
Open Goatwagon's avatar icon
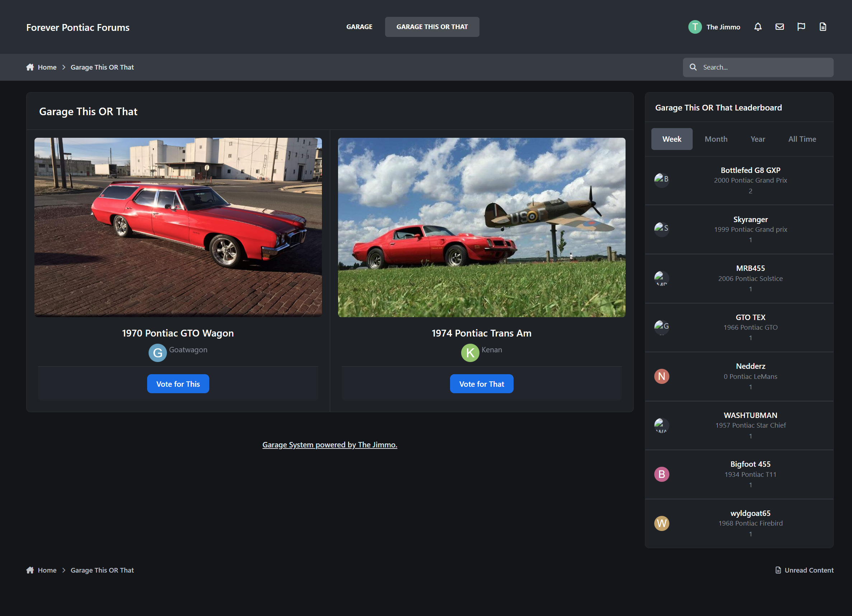158,353
